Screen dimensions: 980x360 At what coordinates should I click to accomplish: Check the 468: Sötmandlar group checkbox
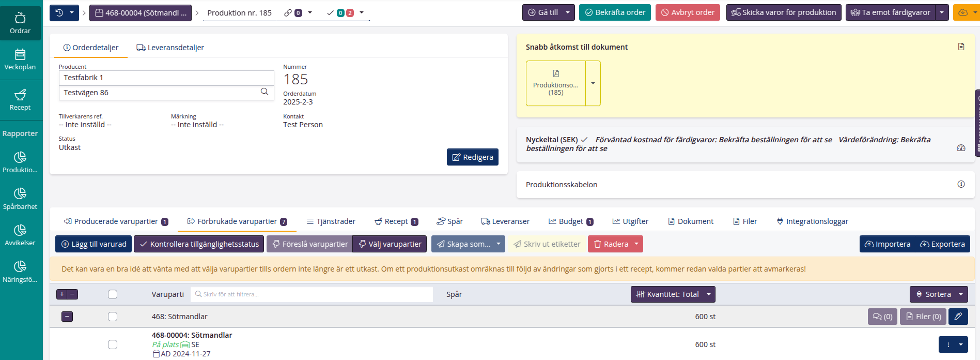[113, 317]
